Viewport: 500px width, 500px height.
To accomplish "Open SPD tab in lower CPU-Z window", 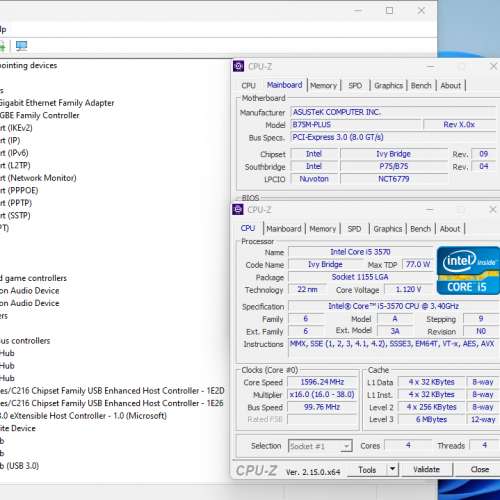I will [354, 229].
